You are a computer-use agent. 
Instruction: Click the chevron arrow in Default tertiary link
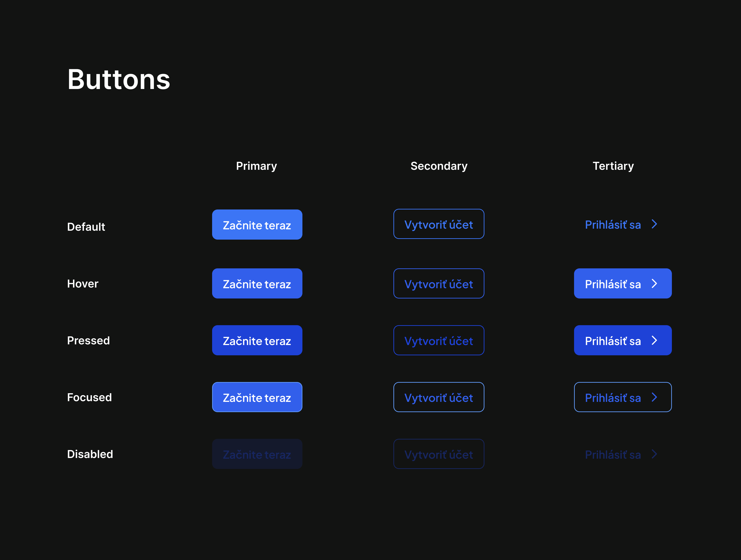click(x=654, y=224)
